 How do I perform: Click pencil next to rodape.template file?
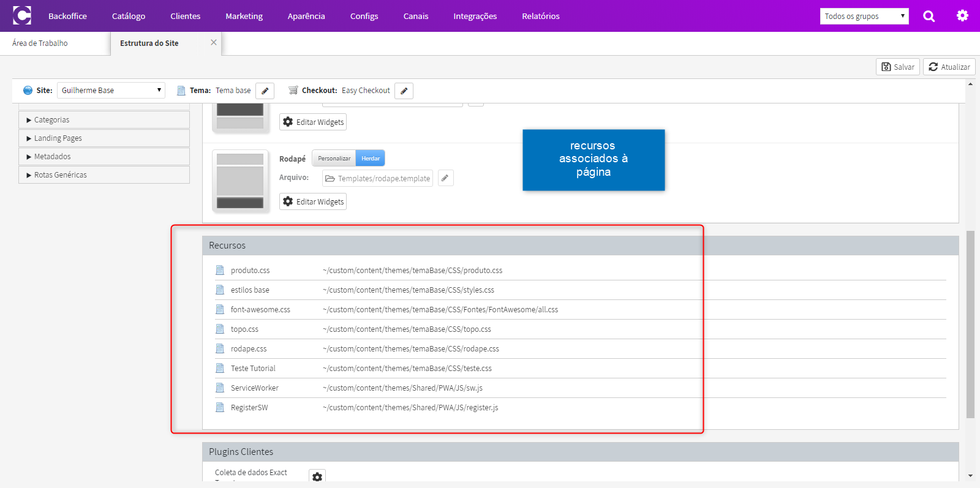coord(445,178)
